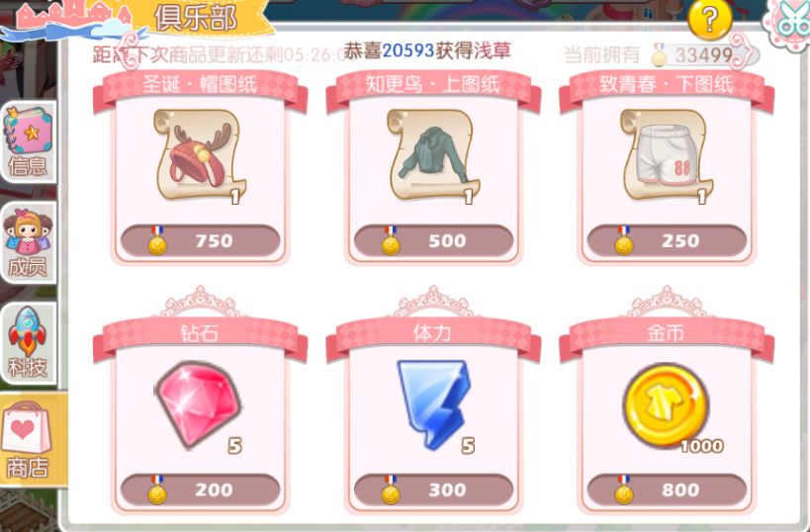
Task: Select the pink diamond item icon
Action: click(x=199, y=403)
